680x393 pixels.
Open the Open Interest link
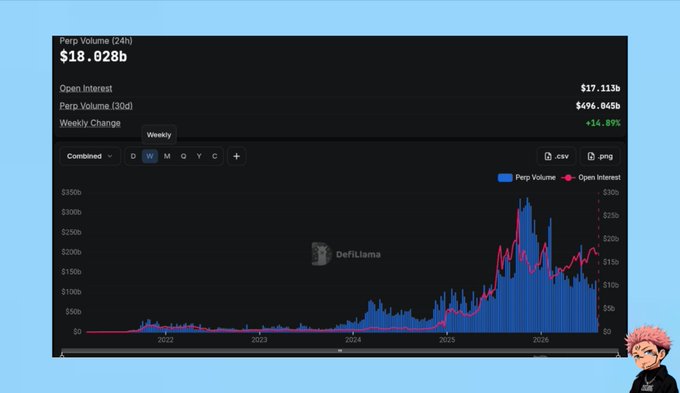click(x=86, y=88)
